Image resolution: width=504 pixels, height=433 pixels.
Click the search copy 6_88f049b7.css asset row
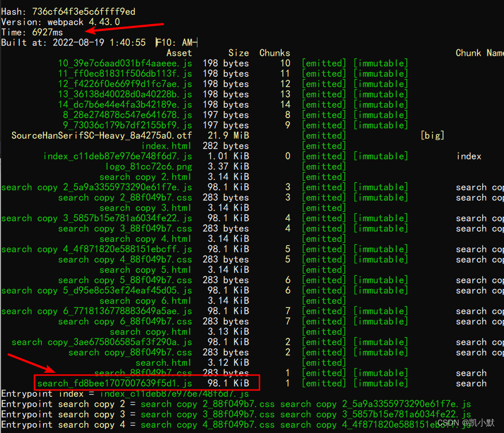(125, 321)
